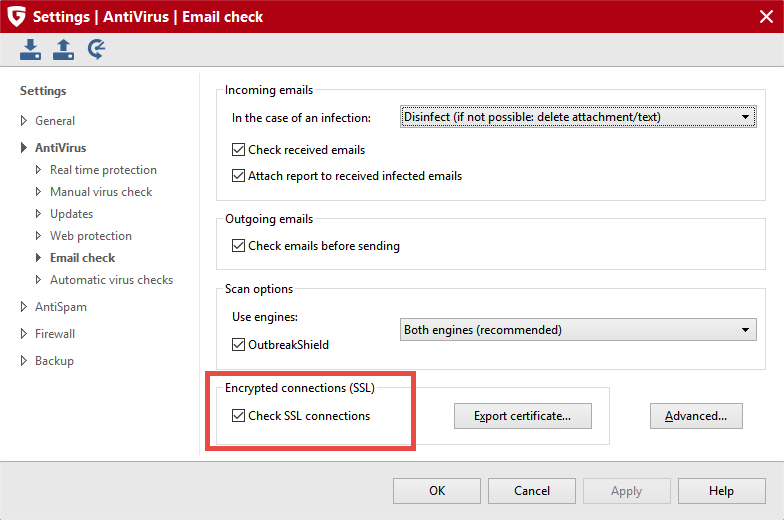
Task: Click the 'Incoming emails' group label
Action: [x=269, y=90]
